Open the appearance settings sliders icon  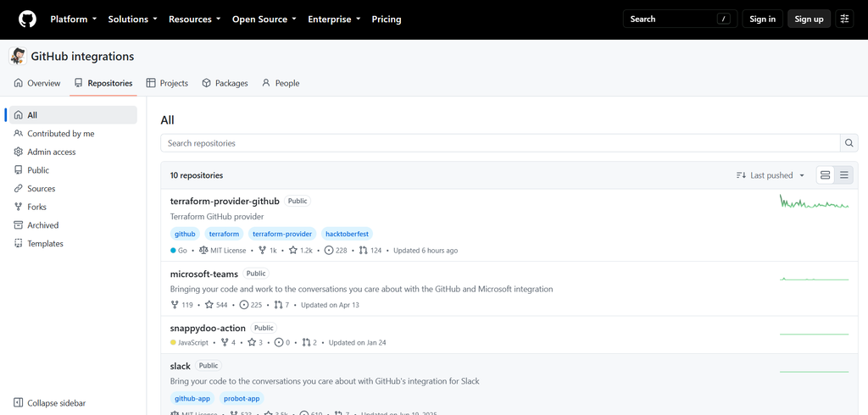[844, 19]
